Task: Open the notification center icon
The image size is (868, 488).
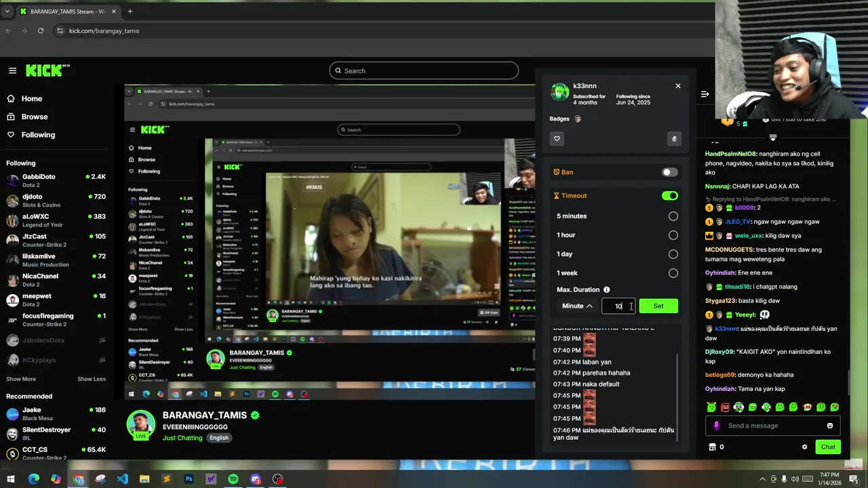Action: coord(854,479)
